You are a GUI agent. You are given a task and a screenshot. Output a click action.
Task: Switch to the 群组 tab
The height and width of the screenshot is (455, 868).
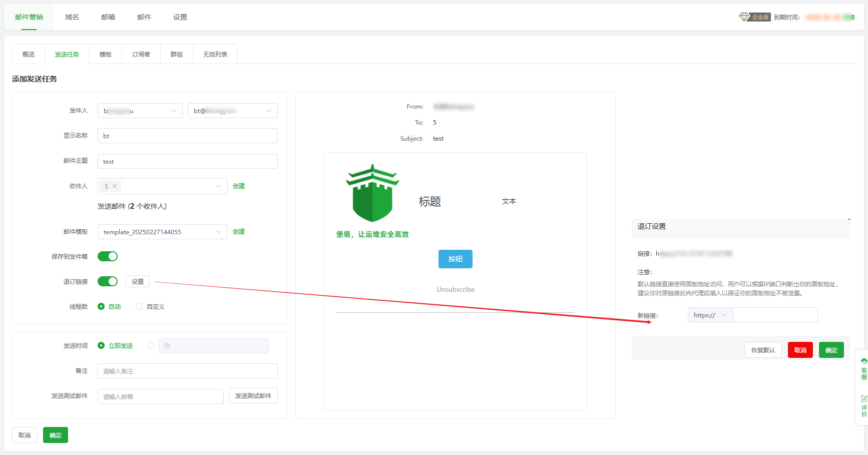(x=177, y=54)
